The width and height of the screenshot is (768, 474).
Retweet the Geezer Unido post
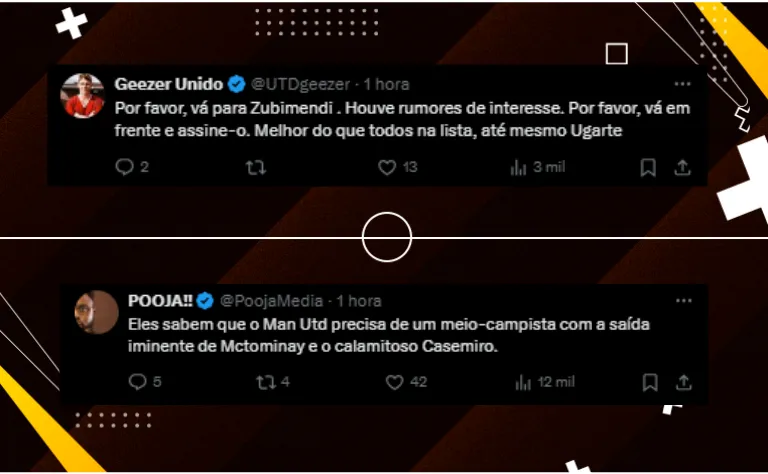pos(255,168)
